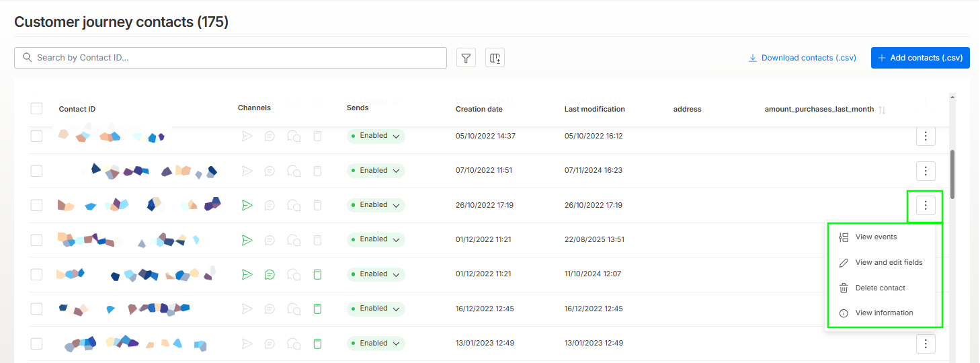Open three-dot menu for 13/01/2023 12:49 row
The height and width of the screenshot is (363, 980).
[926, 344]
